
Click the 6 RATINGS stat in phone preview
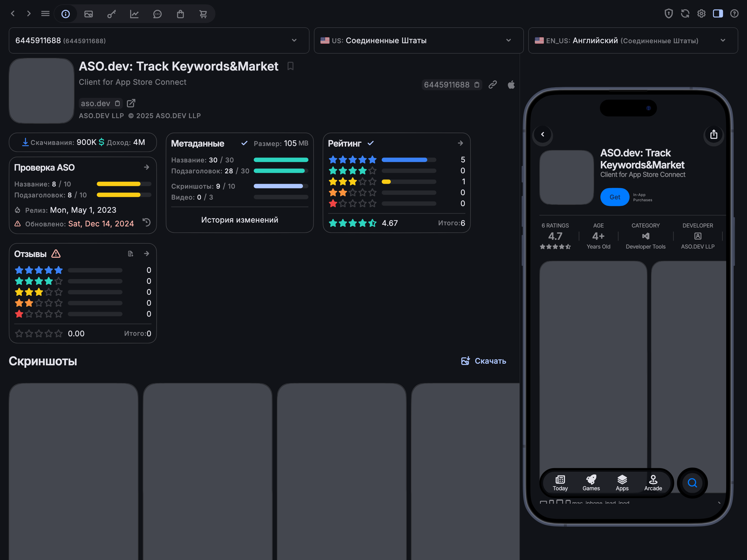tap(555, 237)
